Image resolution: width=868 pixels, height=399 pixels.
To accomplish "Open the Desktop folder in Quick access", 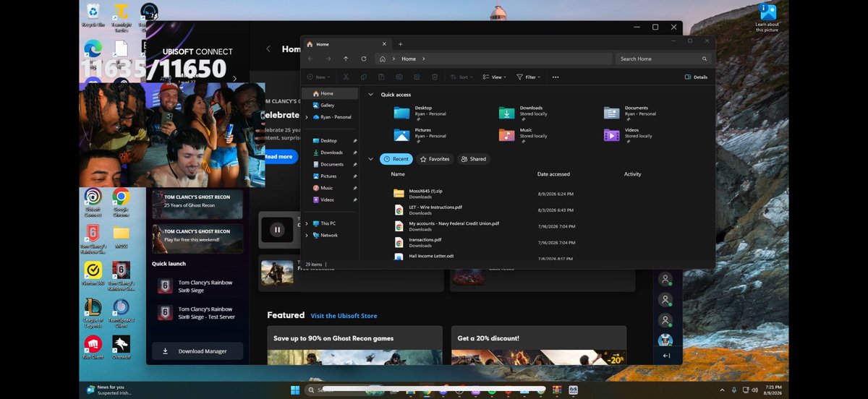I will pos(420,112).
